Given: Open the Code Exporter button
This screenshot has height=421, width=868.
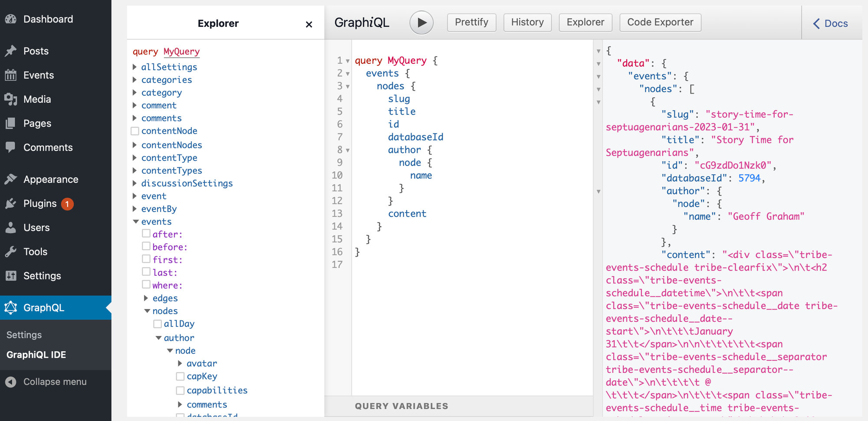Looking at the screenshot, I should point(660,23).
